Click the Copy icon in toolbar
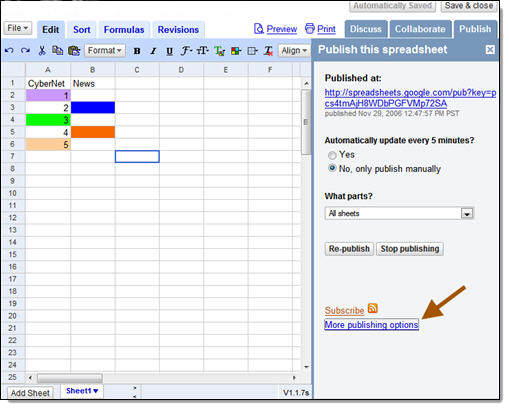 (57, 51)
